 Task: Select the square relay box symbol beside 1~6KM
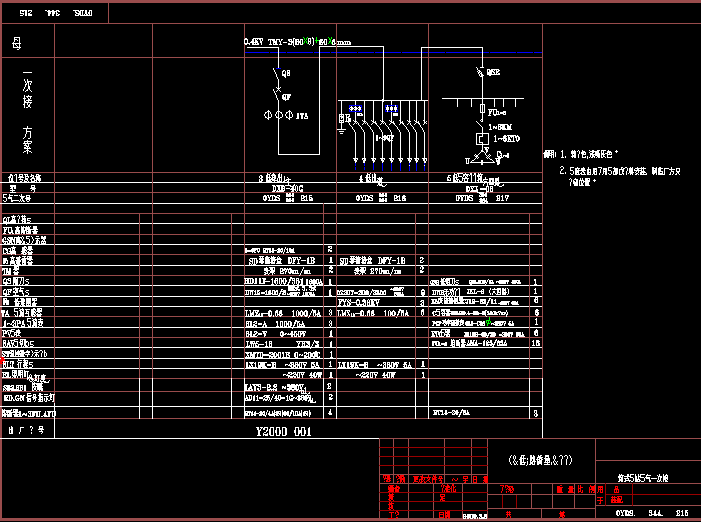(x=482, y=139)
